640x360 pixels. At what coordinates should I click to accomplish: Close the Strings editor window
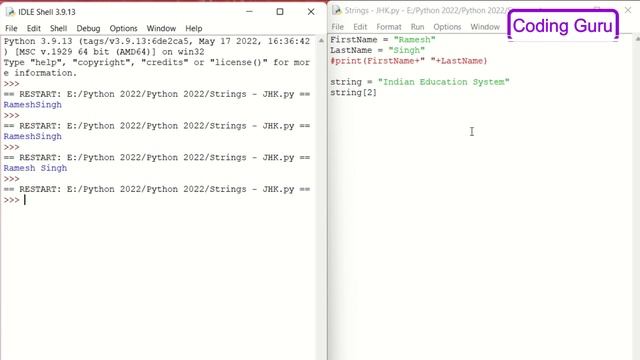628,10
